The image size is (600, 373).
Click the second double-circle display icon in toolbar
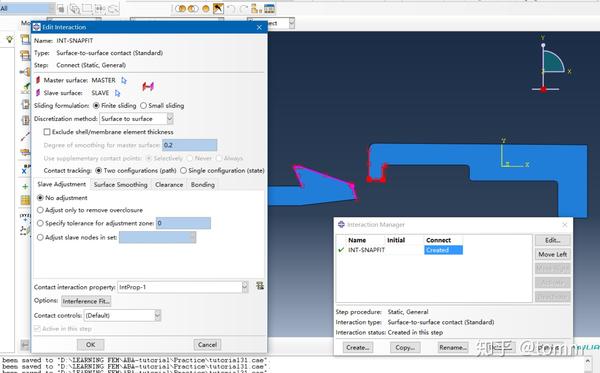[x=193, y=8]
